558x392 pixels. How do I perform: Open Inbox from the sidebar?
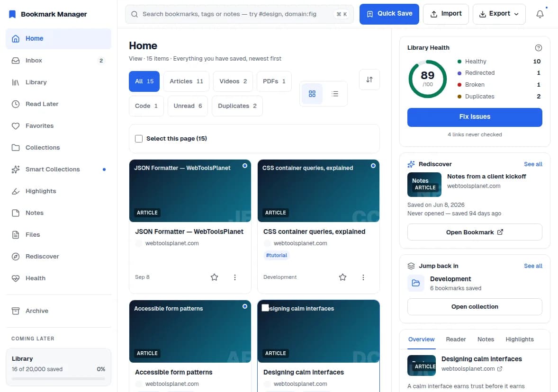pos(58,61)
